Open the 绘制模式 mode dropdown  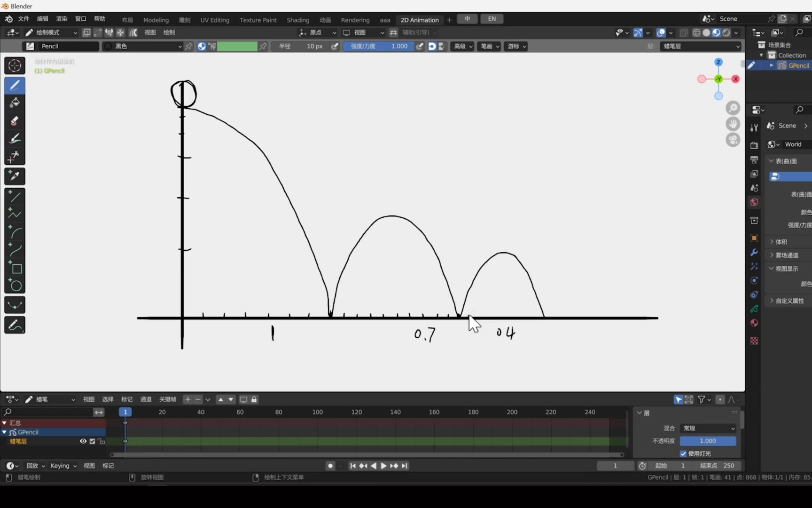51,32
